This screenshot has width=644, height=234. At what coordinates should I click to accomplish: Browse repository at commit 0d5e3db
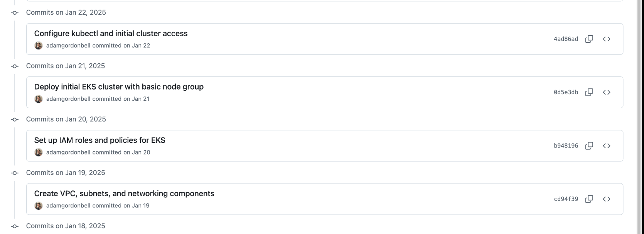[x=607, y=92]
